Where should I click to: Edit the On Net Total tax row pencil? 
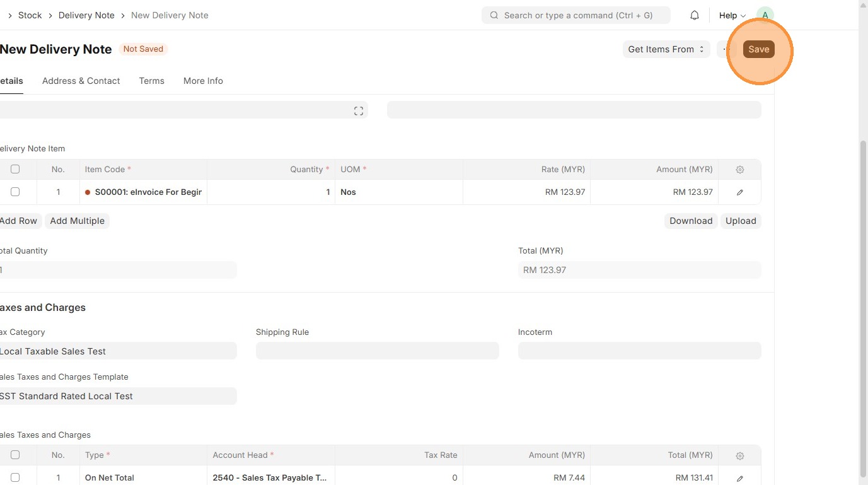point(740,478)
